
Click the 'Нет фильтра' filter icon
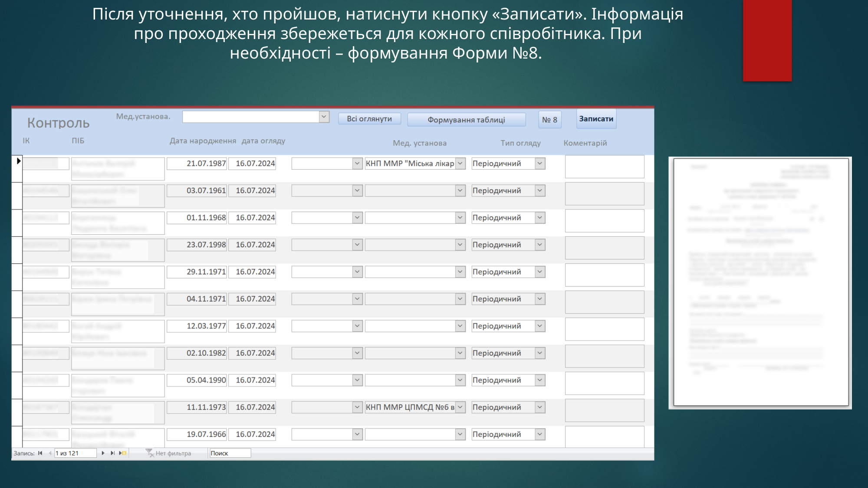click(x=150, y=453)
